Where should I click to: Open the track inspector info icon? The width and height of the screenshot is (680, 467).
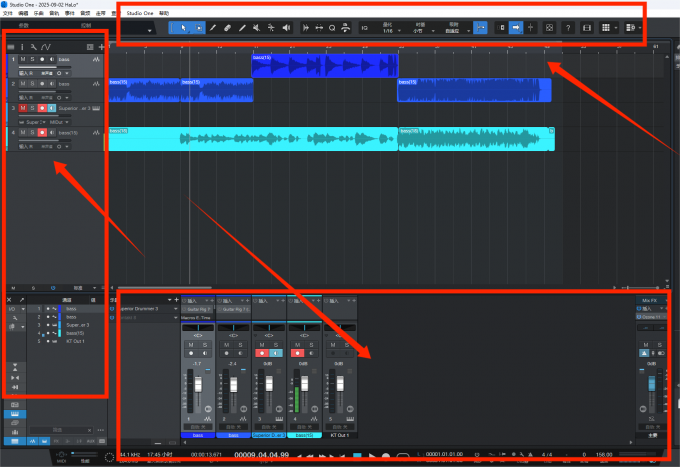[x=22, y=47]
